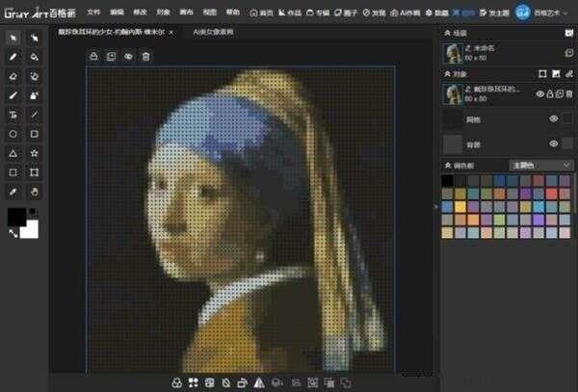Click the lock icon above the canvas

click(x=93, y=57)
